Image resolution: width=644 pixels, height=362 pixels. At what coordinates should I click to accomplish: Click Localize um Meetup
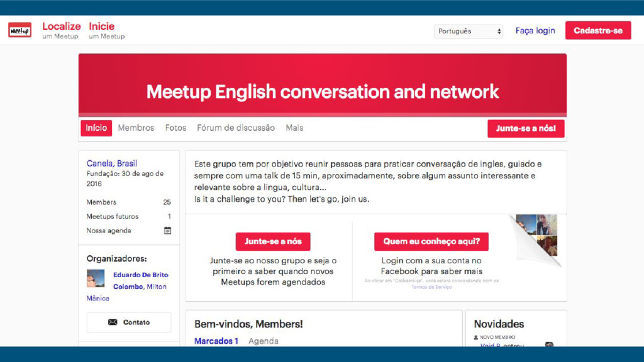tap(62, 30)
